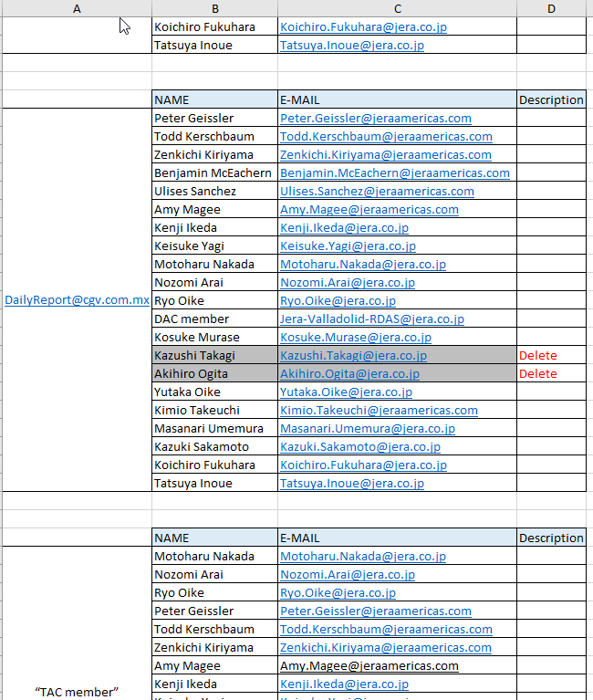593x700 pixels.
Task: Select Todd Kerschbaum name cell in TAC member table
Action: tap(214, 629)
